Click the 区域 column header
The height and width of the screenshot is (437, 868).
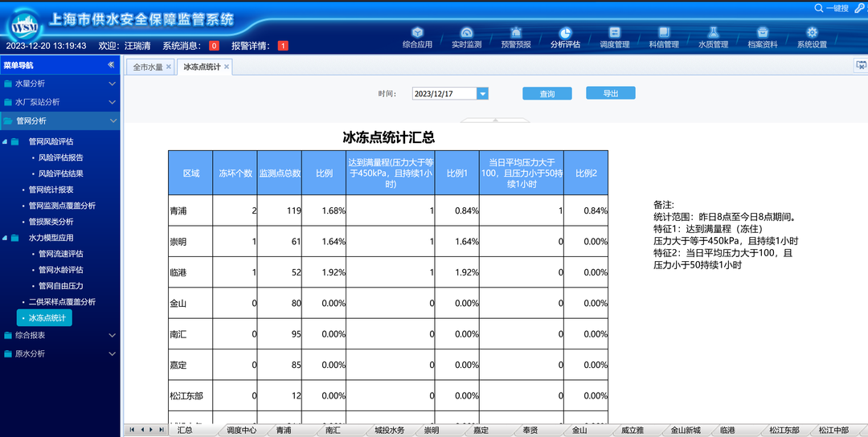click(191, 174)
